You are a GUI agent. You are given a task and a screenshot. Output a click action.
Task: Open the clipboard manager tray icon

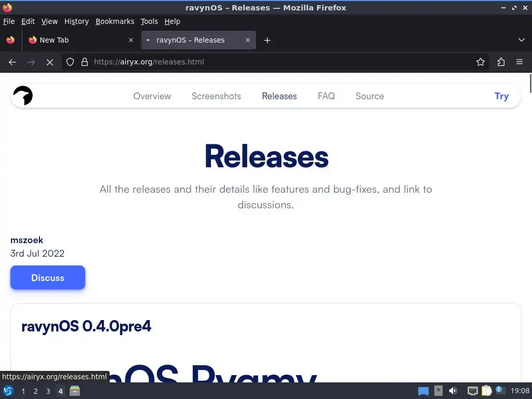click(486, 391)
